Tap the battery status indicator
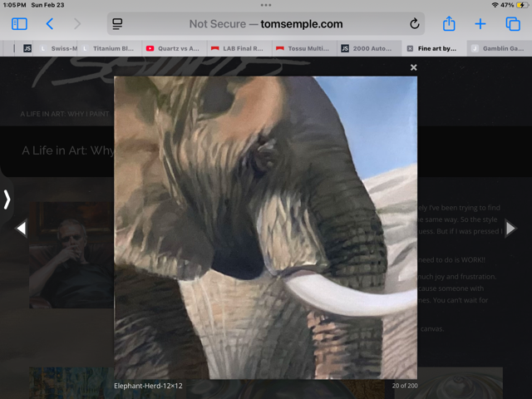Screen dimensions: 532x399 [x=522, y=5]
